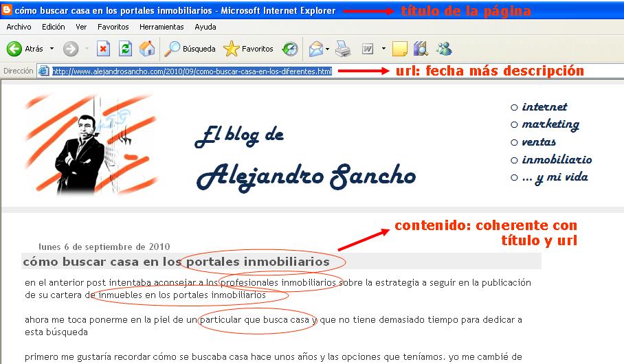The height and width of the screenshot is (364, 624).
Task: Click the page icon in address bar
Action: (x=43, y=71)
